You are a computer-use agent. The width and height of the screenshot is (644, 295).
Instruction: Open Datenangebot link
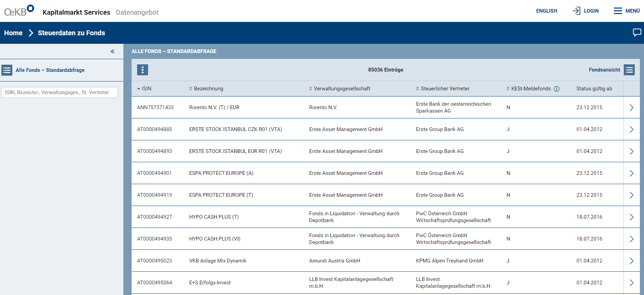[x=137, y=12]
